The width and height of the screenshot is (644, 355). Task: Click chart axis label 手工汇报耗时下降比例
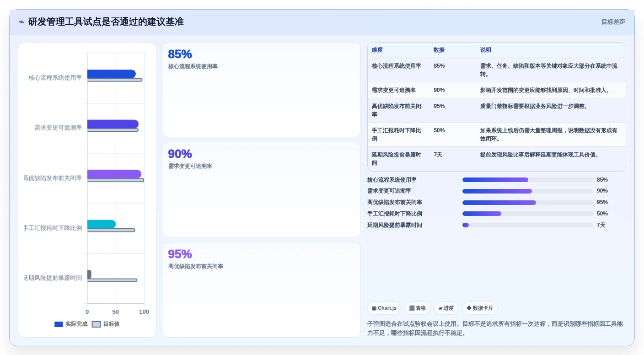(x=53, y=228)
